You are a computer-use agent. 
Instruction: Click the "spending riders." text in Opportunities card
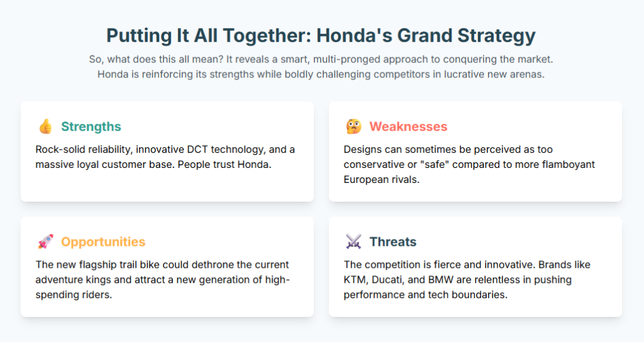(74, 295)
